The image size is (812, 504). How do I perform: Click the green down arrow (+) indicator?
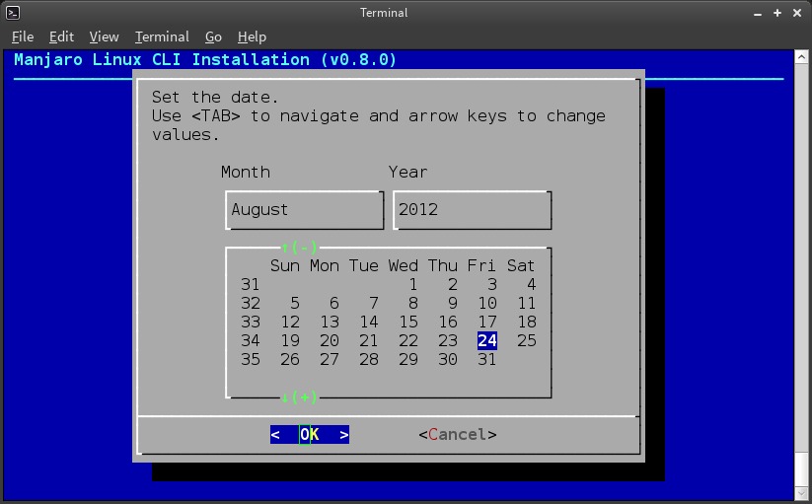(299, 397)
